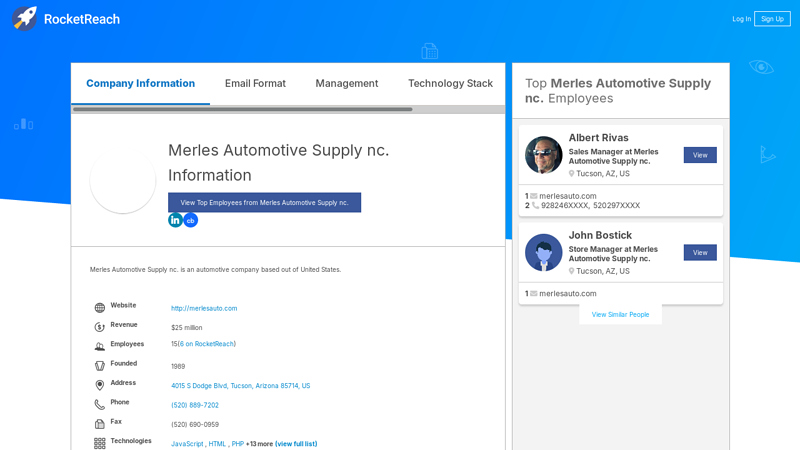Click View Similar People link
Viewport: 800px width, 450px height.
pyautogui.click(x=620, y=314)
